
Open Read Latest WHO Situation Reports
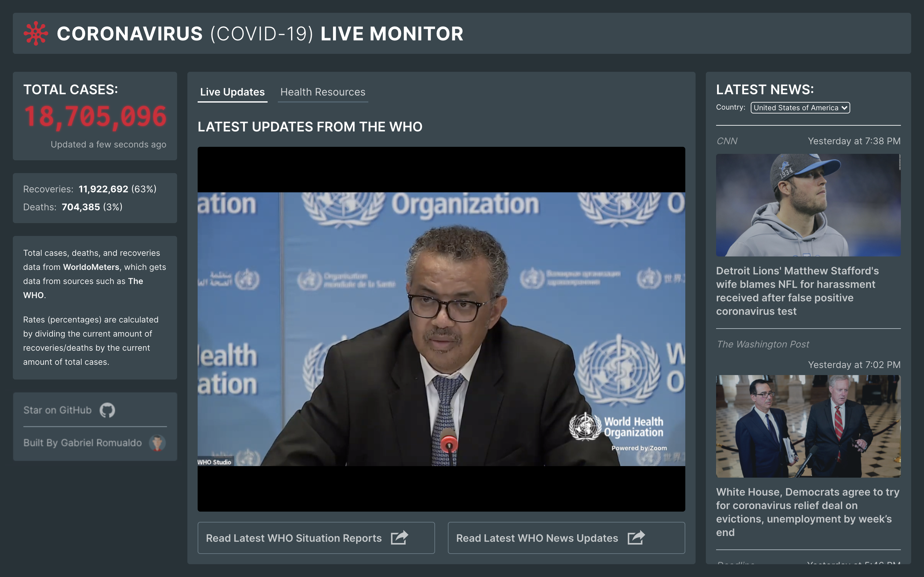(294, 538)
